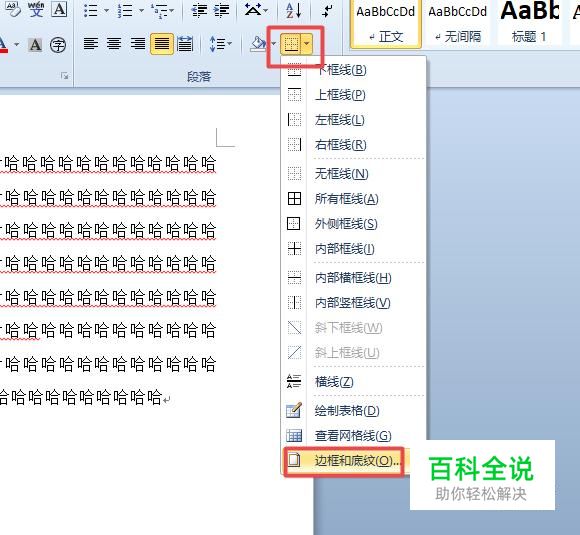Apply Character Border with boxed A icon
Screen dimensions: 580x535
pos(59,9)
